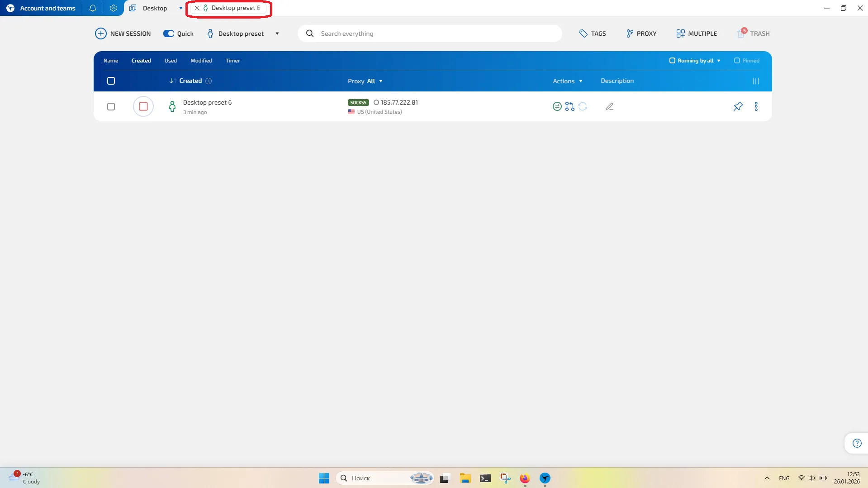Close the Desktop preset 6 tab
Screen dimensions: 868x488
point(197,8)
